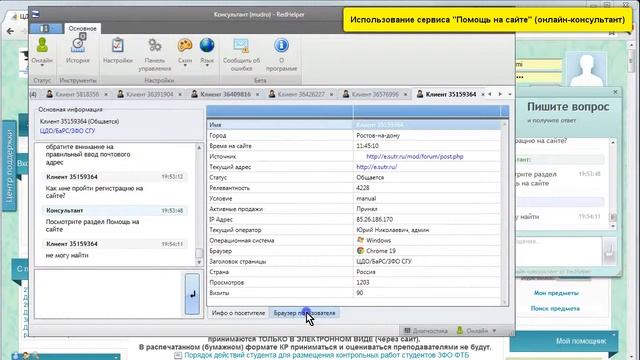Open Настройки from the ribbon
Image resolution: width=640 pixels, height=360 pixels.
118,50
